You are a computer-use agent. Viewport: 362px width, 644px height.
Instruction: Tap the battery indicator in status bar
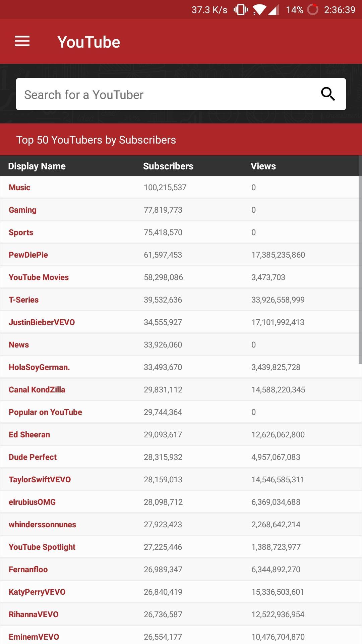point(312,10)
